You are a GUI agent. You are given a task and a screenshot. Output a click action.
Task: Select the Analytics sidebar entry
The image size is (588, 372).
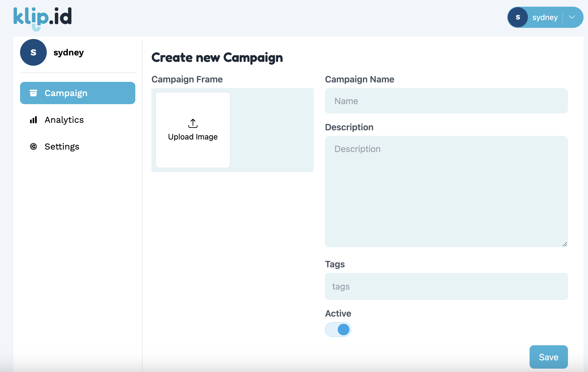64,120
